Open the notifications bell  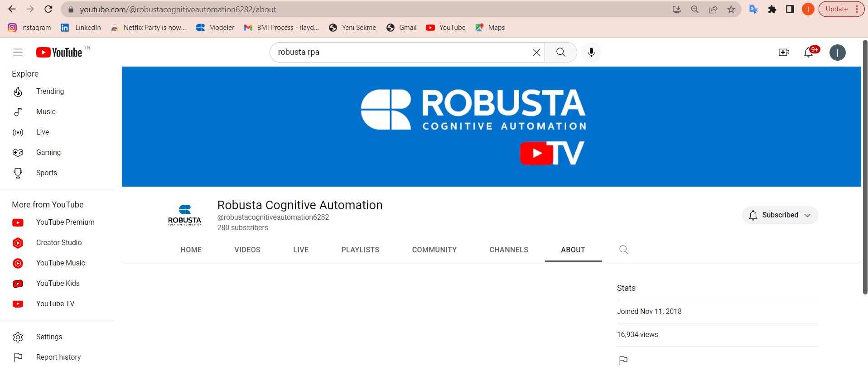click(x=809, y=53)
